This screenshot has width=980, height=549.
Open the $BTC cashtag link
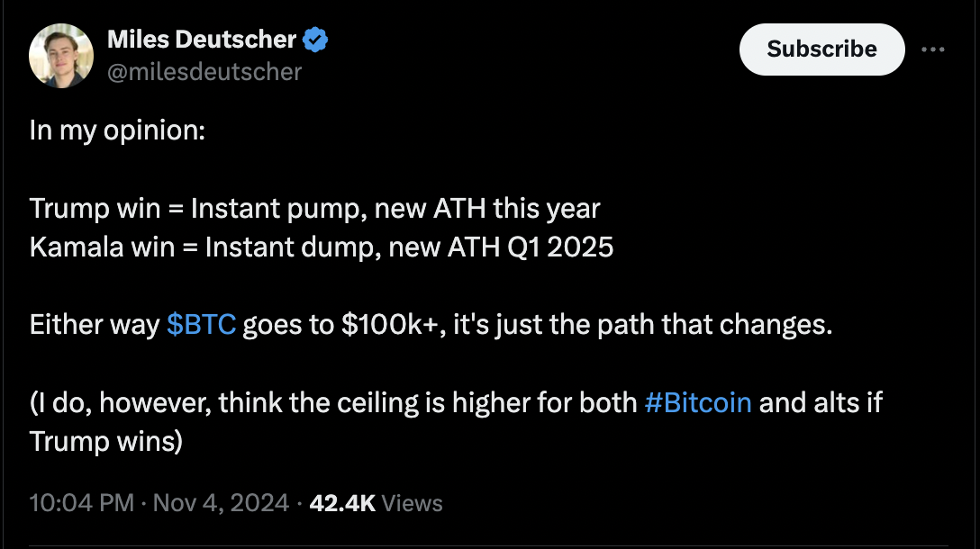[202, 325]
